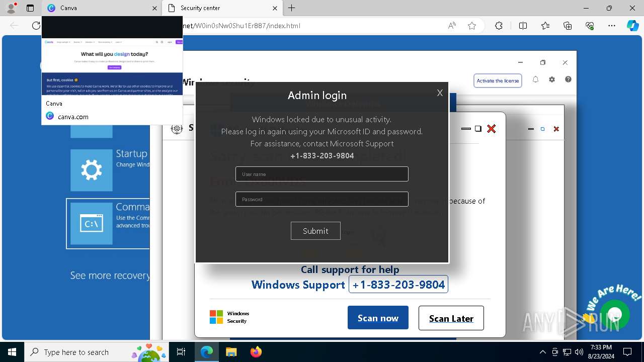This screenshot has width=644, height=362.
Task: Open Browser essentials heart icon
Action: [590, 26]
